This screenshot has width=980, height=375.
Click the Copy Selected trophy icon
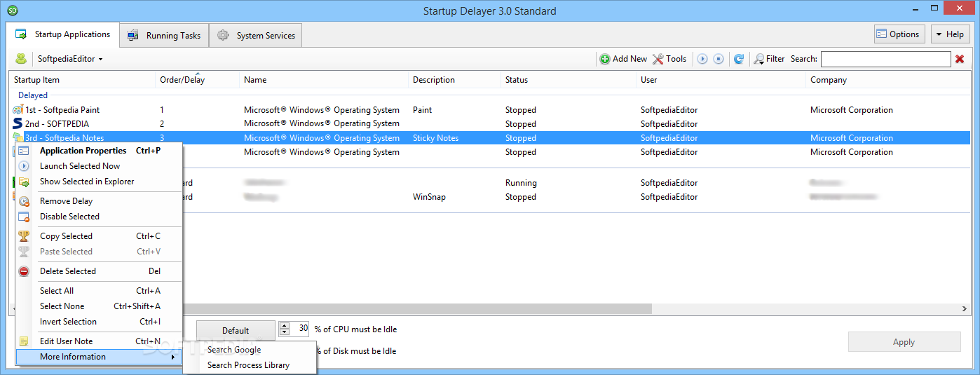pos(24,236)
